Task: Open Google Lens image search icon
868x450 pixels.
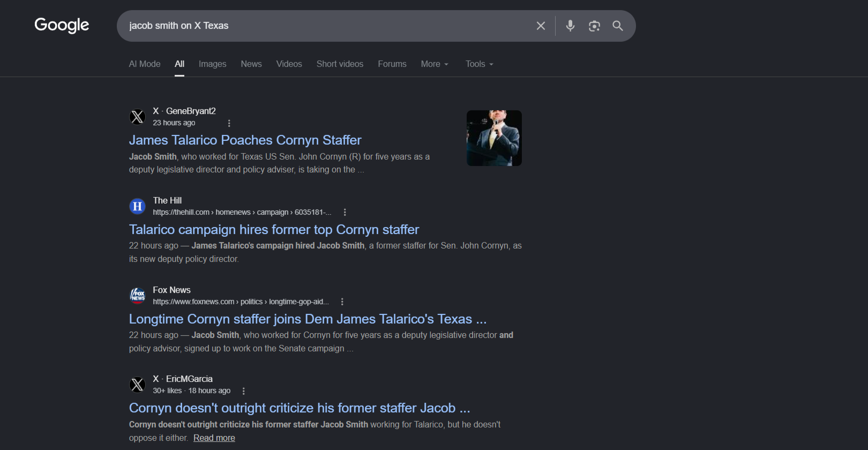Action: (594, 26)
